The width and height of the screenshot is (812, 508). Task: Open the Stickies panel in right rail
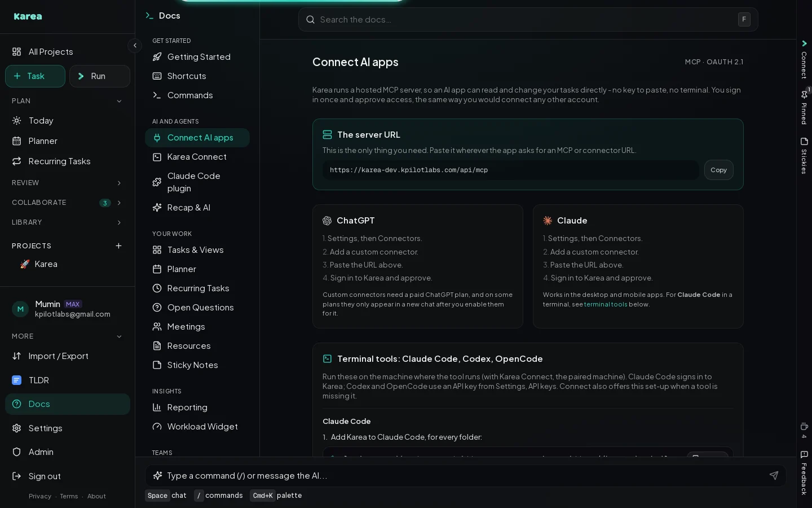pos(804,156)
